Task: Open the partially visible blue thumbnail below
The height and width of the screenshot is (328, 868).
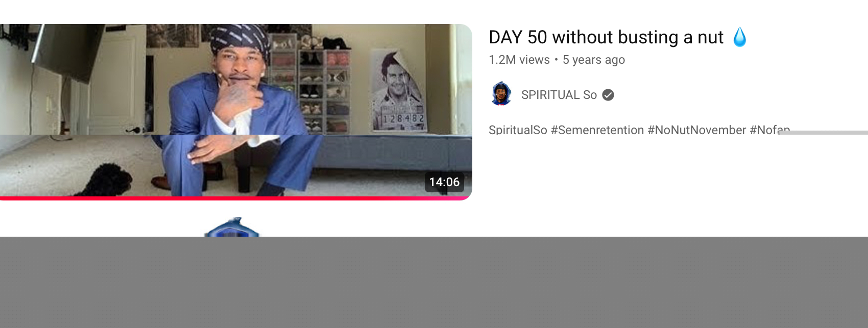Action: [x=232, y=227]
